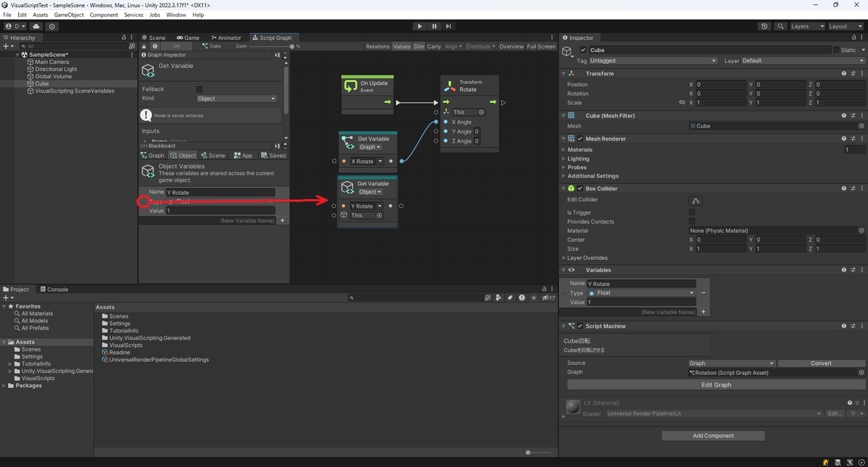
Task: Click the Convert button in Script Machine
Action: pyautogui.click(x=821, y=363)
